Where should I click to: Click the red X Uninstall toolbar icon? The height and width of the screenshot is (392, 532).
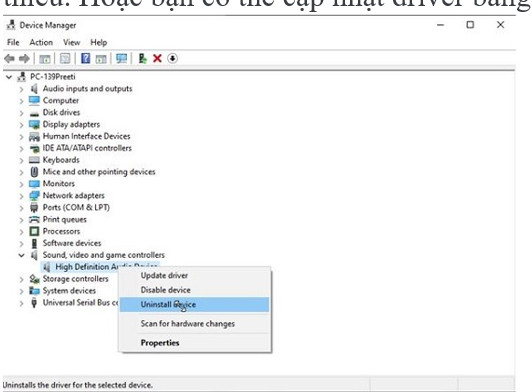point(157,58)
